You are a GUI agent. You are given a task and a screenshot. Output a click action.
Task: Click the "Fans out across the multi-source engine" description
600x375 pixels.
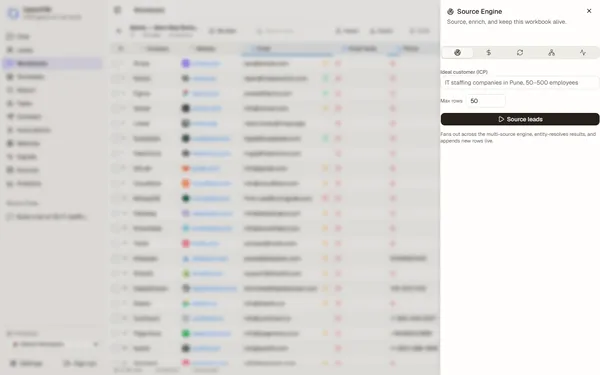(518, 137)
